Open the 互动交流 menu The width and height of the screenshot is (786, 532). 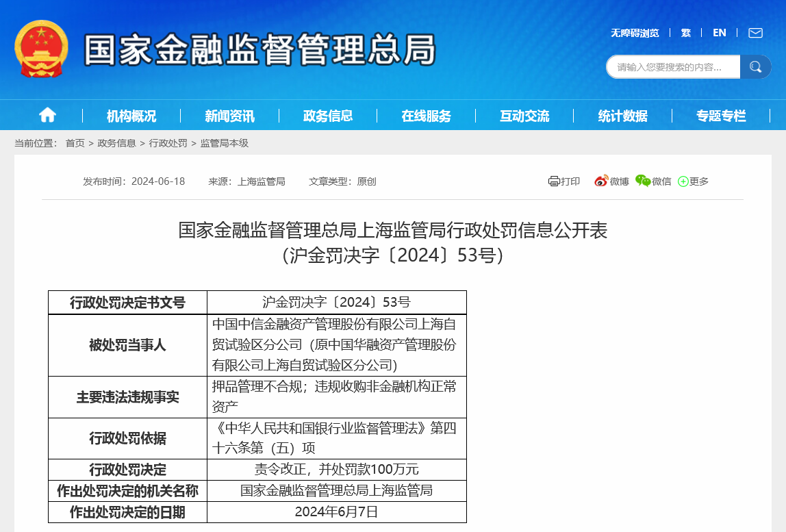tap(524, 116)
